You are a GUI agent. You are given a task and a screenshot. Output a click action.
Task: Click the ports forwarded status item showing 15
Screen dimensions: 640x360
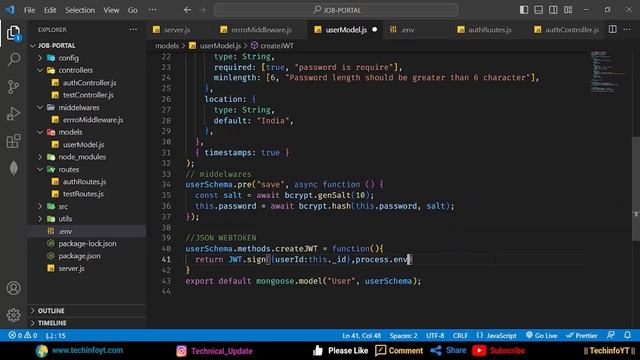pos(56,336)
